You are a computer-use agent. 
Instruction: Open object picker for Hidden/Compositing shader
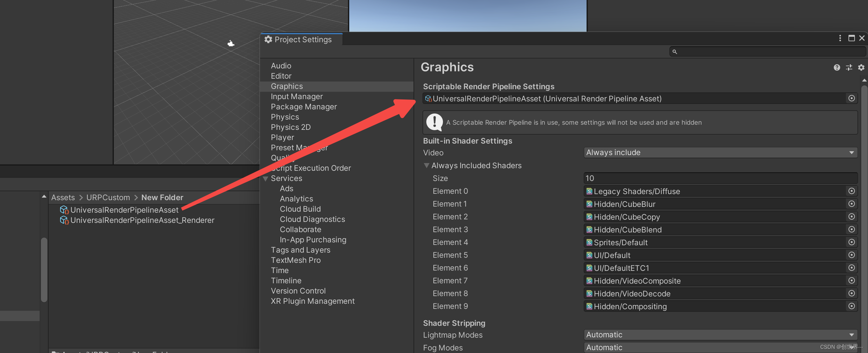[852, 306]
